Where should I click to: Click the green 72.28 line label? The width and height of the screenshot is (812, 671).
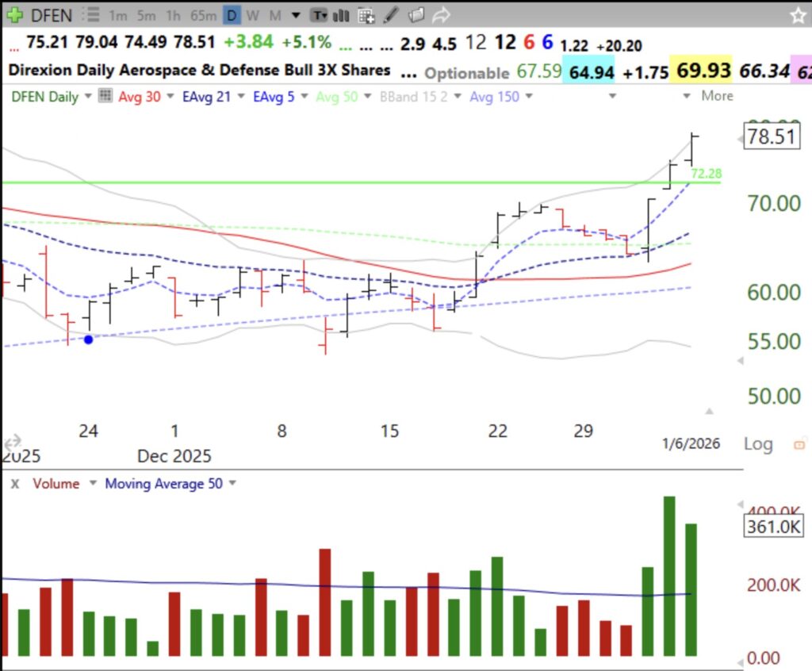pyautogui.click(x=707, y=174)
